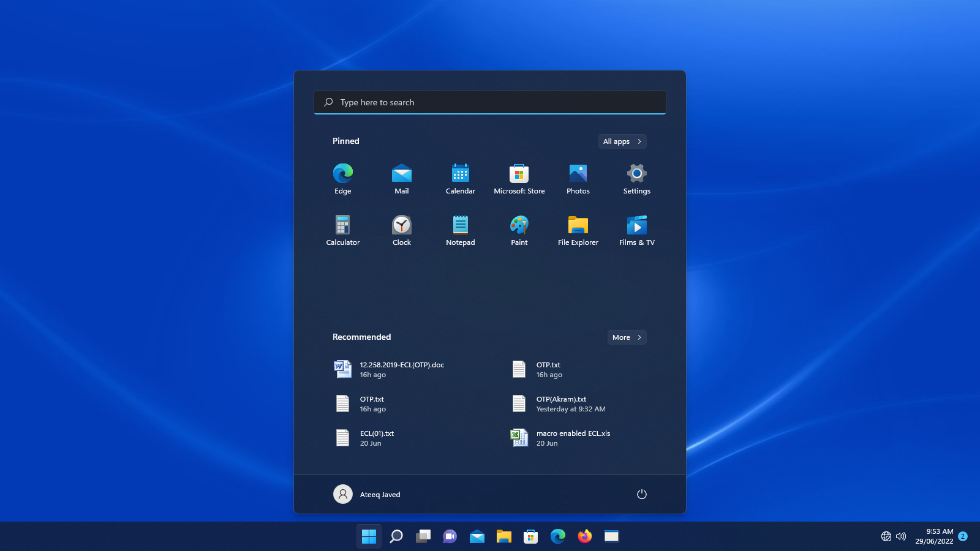The image size is (980, 551).
Task: Click the network icon in the system tray
Action: point(886,536)
